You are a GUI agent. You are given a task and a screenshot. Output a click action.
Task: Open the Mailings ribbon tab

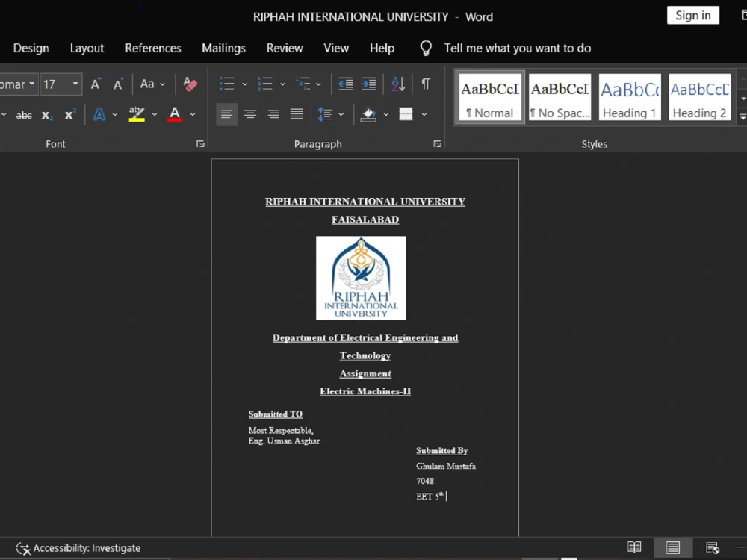223,48
